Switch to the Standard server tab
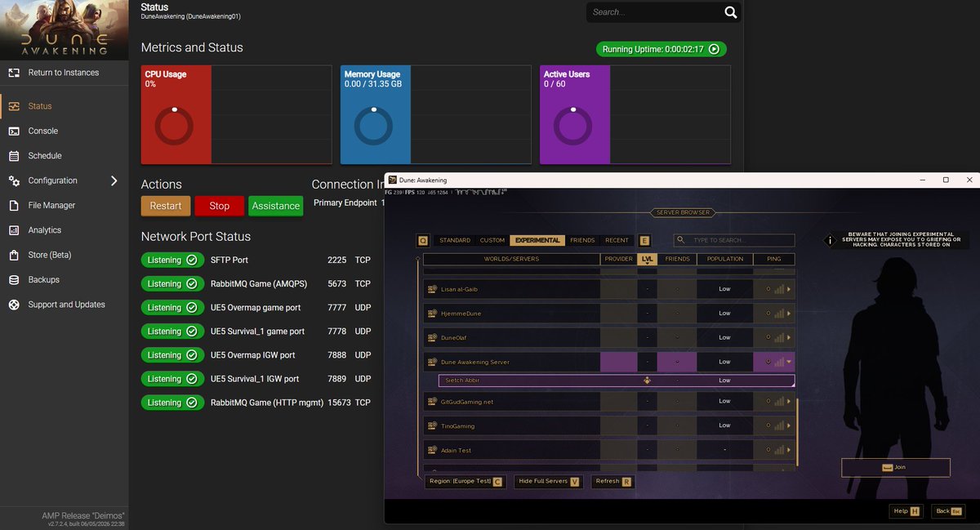The height and width of the screenshot is (530, 980). (x=455, y=240)
